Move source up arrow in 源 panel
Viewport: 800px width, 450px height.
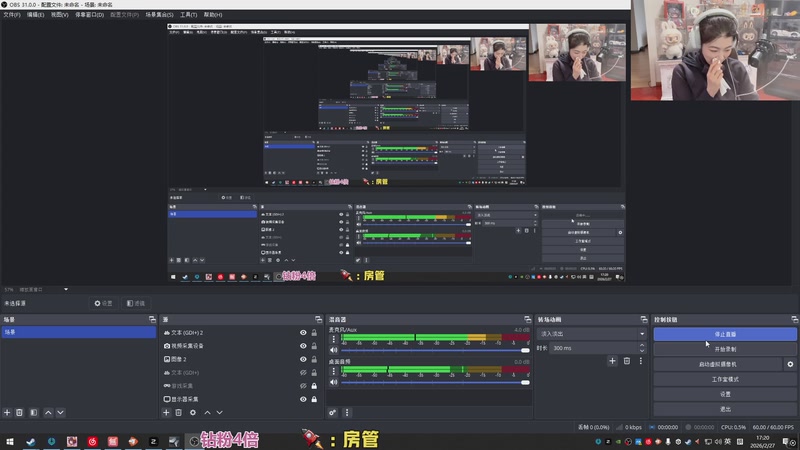207,412
